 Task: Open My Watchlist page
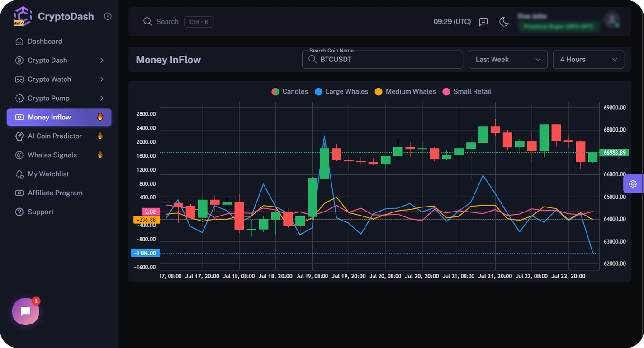coord(59,174)
